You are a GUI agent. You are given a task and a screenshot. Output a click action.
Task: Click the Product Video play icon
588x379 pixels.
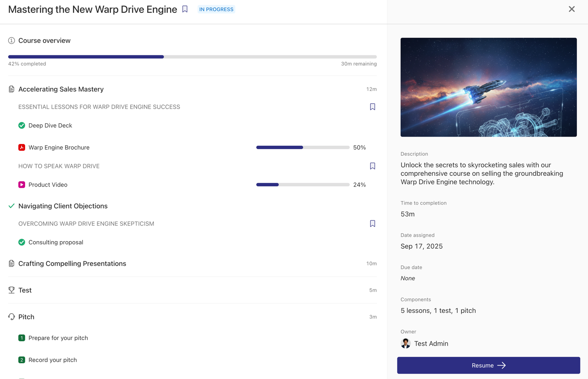point(22,185)
